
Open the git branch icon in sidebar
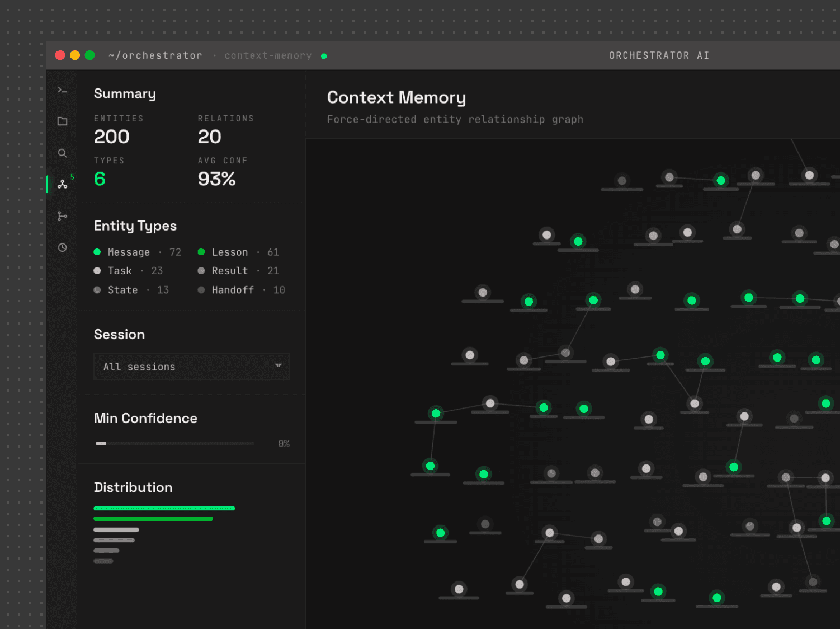[62, 216]
